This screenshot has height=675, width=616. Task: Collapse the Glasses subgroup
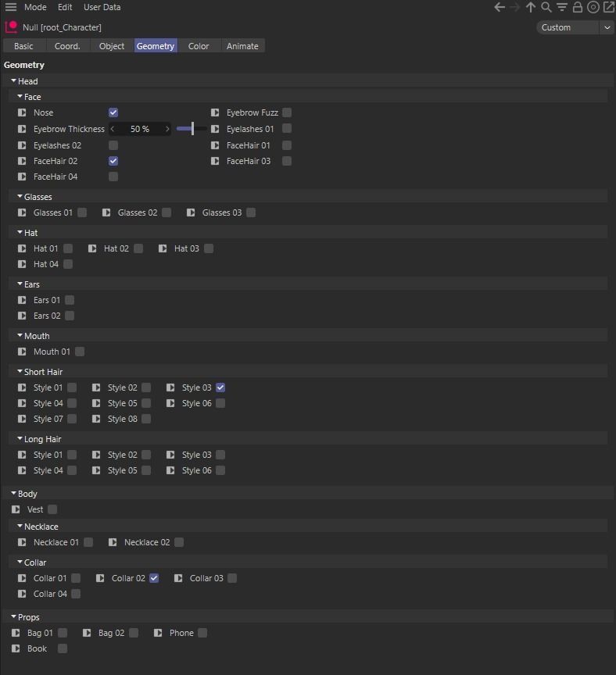pyautogui.click(x=20, y=196)
